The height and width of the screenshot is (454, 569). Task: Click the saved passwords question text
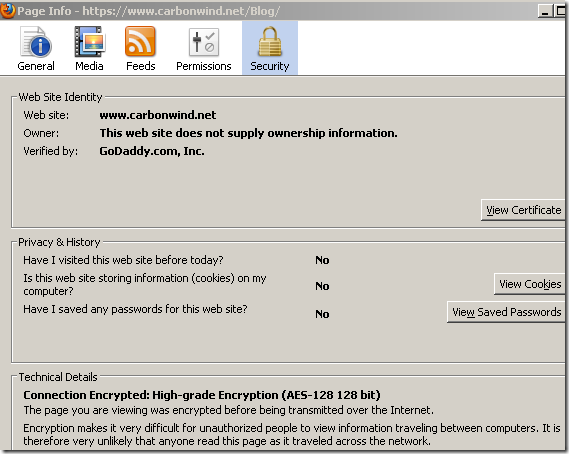[135, 309]
